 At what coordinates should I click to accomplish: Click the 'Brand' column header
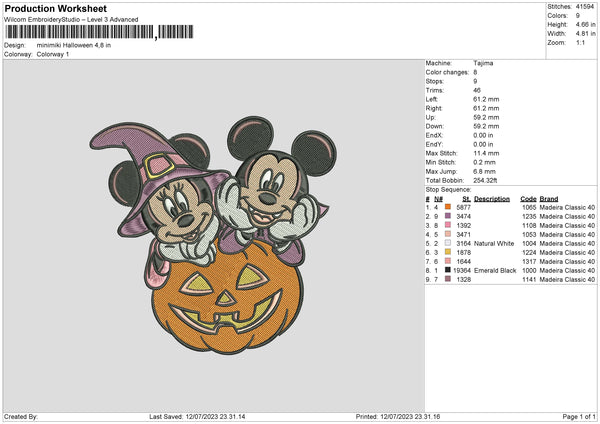(549, 199)
